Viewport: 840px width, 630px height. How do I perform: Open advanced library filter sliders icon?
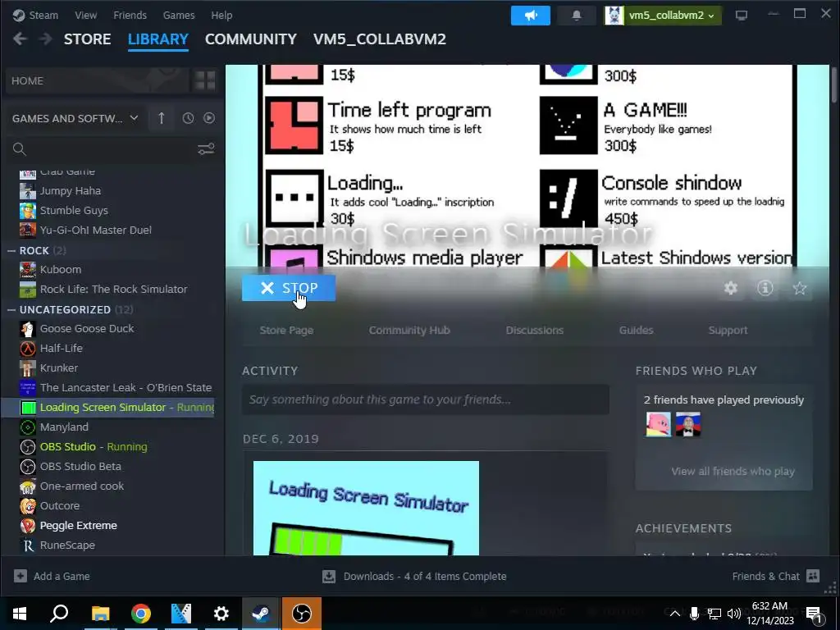(206, 149)
